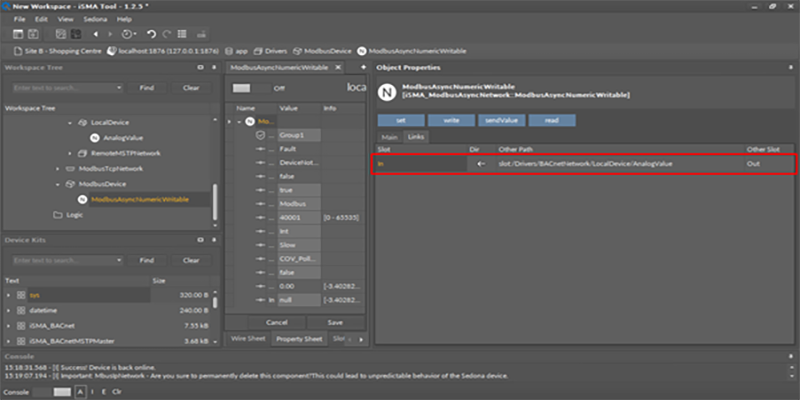Click the Group1 shield icon in property sheet
This screenshot has height=400, width=800.
[x=260, y=135]
